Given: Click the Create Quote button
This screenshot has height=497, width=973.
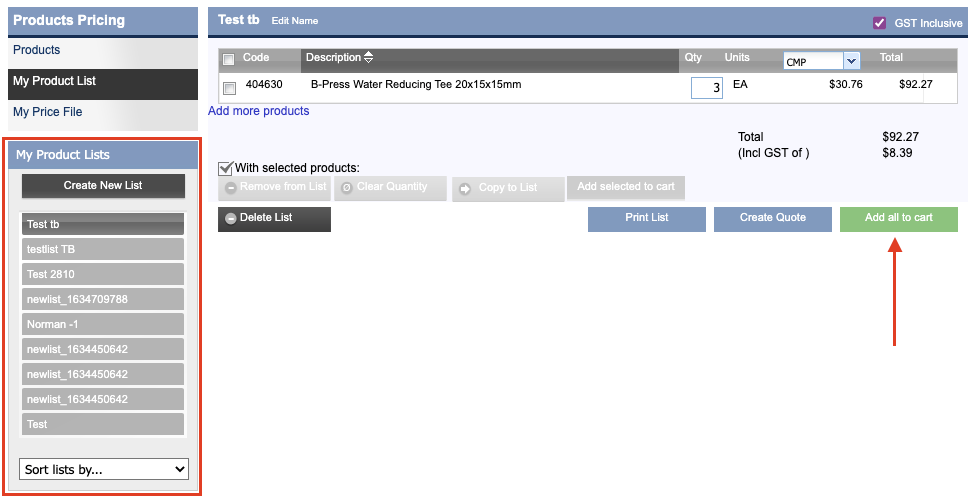Looking at the screenshot, I should (x=772, y=218).
